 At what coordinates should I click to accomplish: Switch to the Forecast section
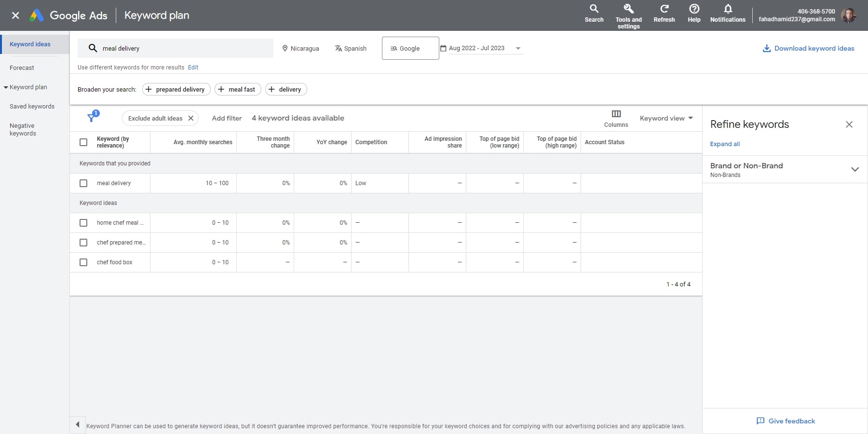22,68
